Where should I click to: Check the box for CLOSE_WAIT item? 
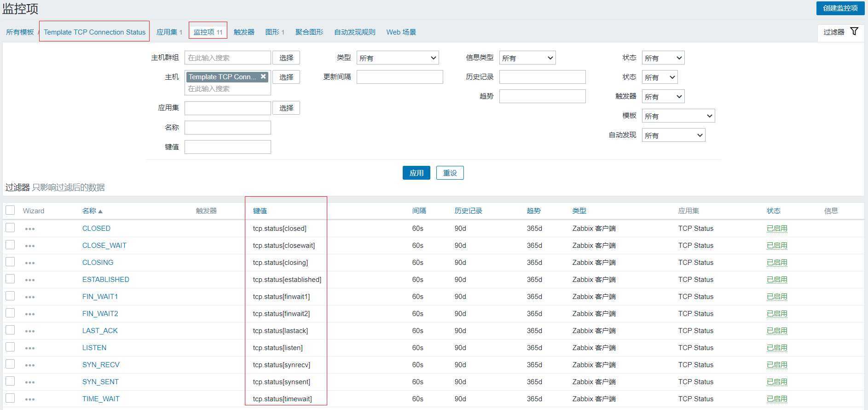10,245
